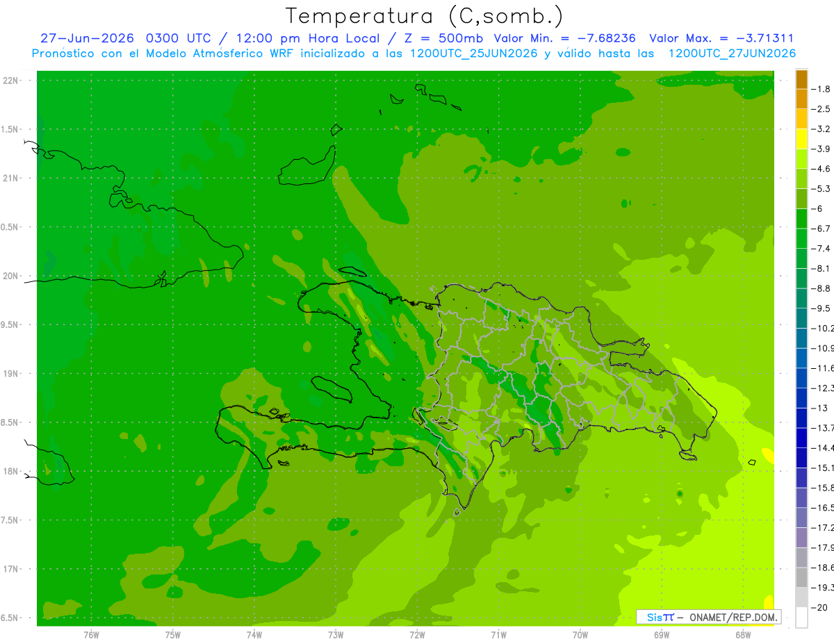Click the "20N" latitude axis label
Screen dimensions: 834x644
[x=10, y=276]
